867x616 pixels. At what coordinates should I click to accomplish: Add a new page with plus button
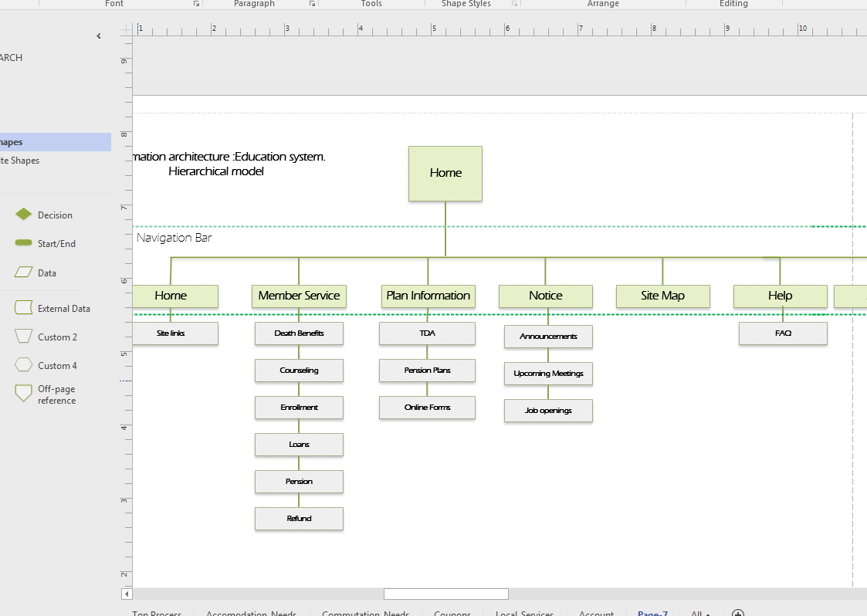pos(737,613)
